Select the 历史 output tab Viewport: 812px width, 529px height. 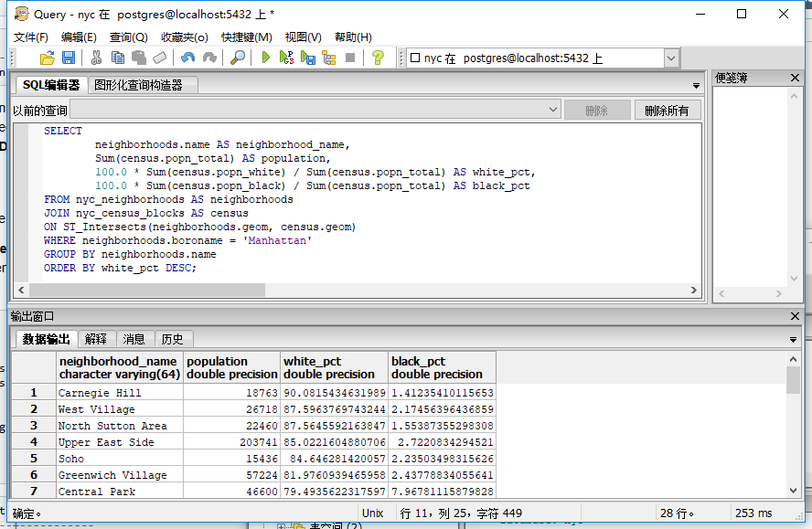[x=173, y=339]
